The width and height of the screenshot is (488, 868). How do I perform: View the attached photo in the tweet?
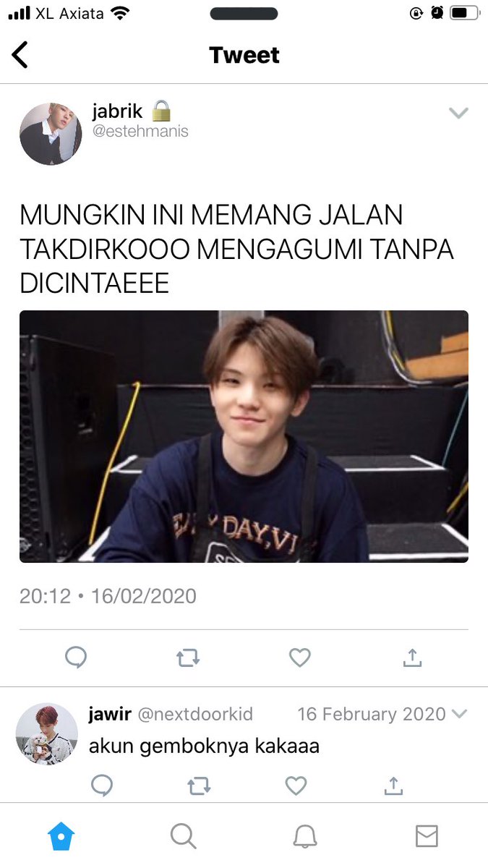click(244, 436)
